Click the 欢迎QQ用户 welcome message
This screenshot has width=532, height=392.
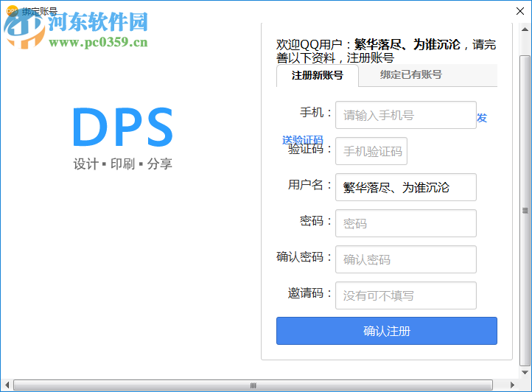386,51
